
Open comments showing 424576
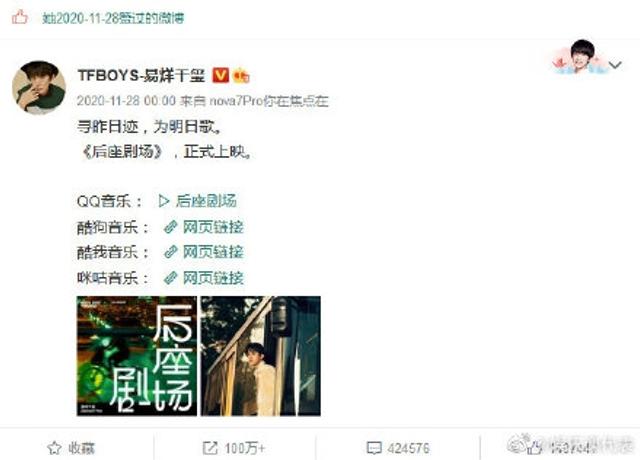398,448
